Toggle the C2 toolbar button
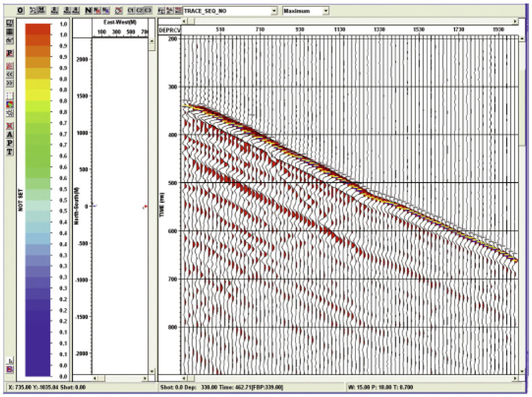Image resolution: width=532 pixels, height=397 pixels. 139,10
